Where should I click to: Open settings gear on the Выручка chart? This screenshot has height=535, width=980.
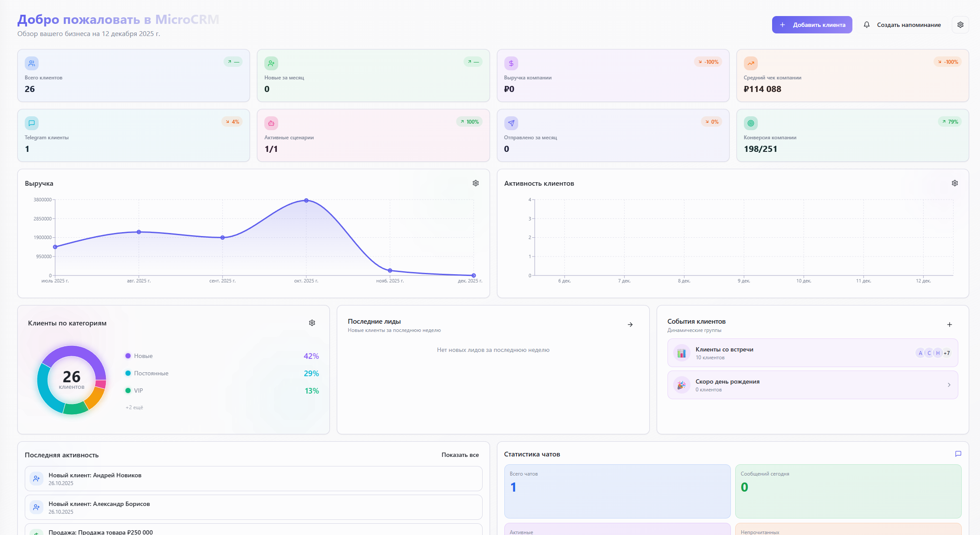coord(475,183)
